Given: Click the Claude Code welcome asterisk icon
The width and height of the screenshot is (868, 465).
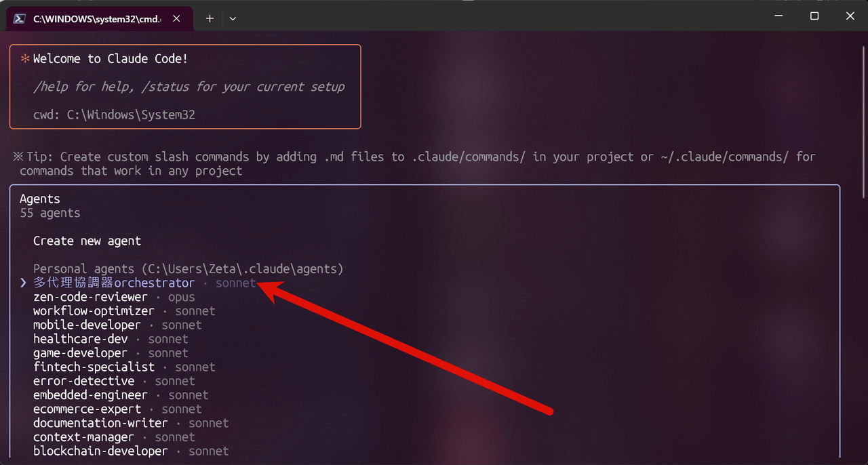Looking at the screenshot, I should click(25, 59).
